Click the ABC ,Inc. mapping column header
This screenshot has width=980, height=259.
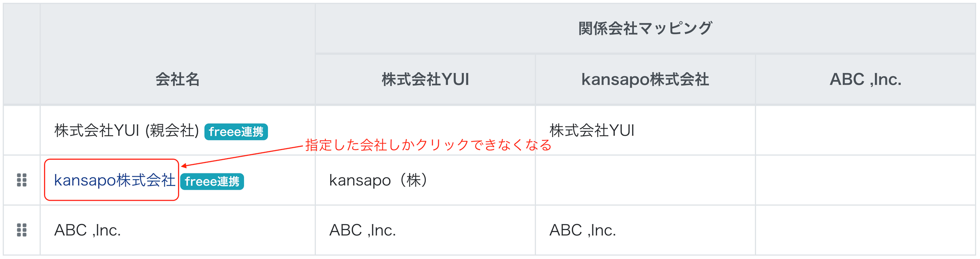click(x=865, y=79)
